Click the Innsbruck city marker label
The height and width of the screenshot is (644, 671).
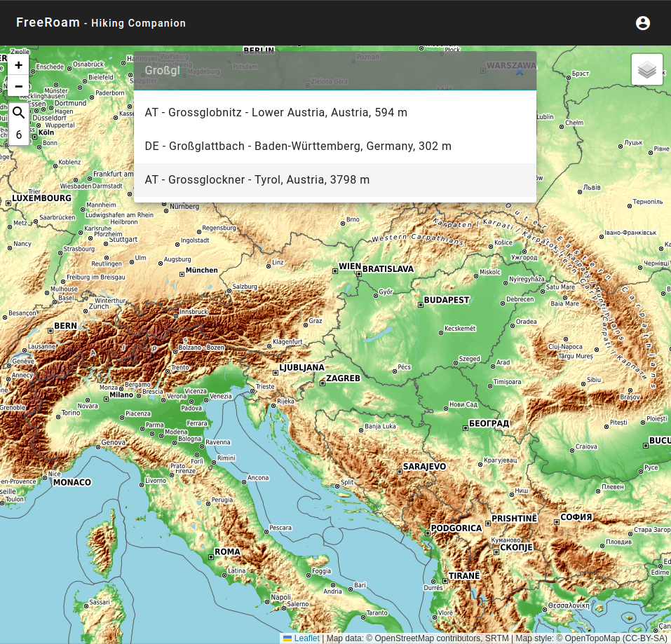194,312
